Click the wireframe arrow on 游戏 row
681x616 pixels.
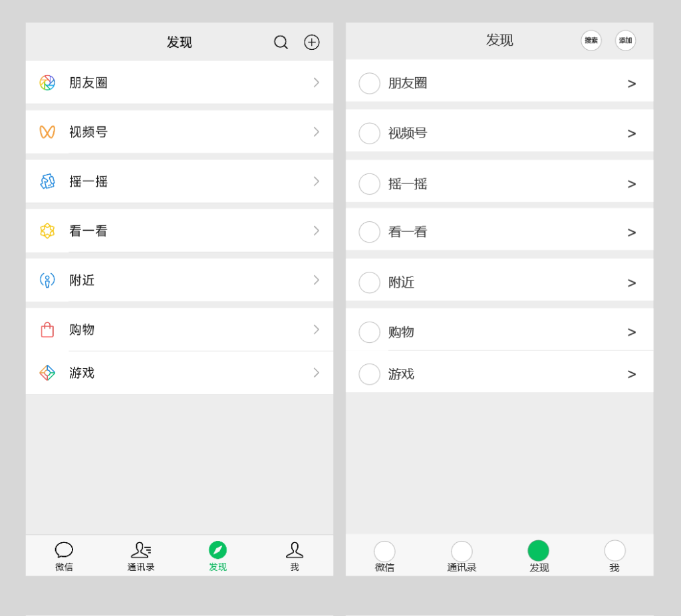(x=632, y=374)
